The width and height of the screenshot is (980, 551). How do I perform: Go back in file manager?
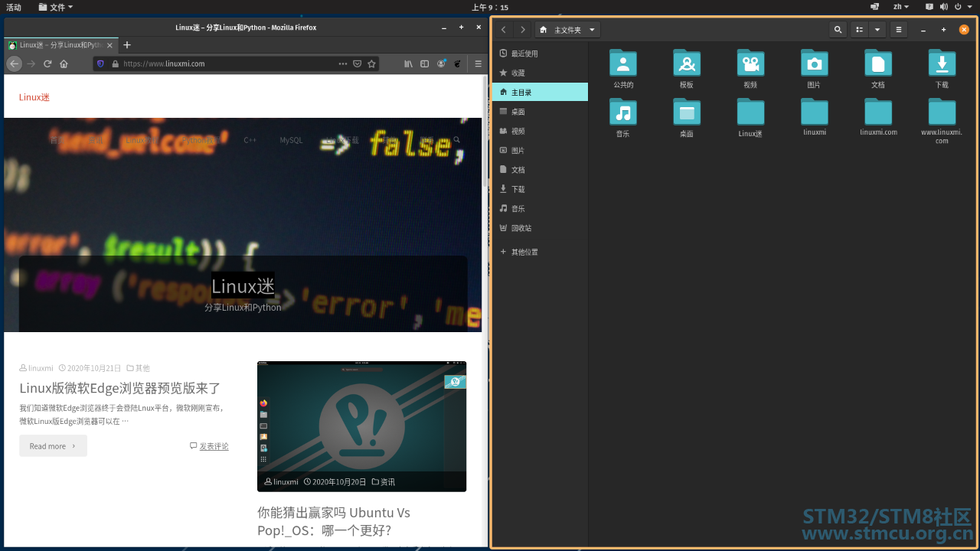503,30
